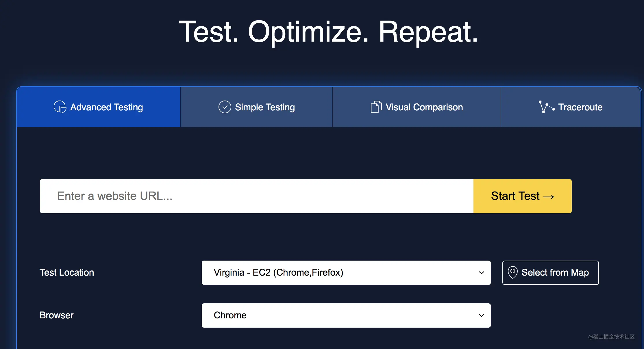Viewport: 644px width, 349px height.
Task: Click the Browser dropdown chevron arrow
Action: 482,315
